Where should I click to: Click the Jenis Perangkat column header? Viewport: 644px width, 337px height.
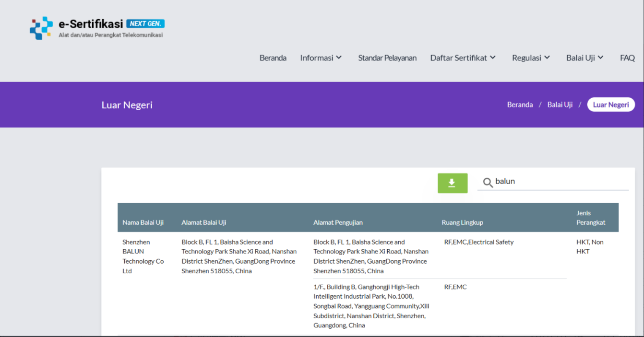coord(590,218)
